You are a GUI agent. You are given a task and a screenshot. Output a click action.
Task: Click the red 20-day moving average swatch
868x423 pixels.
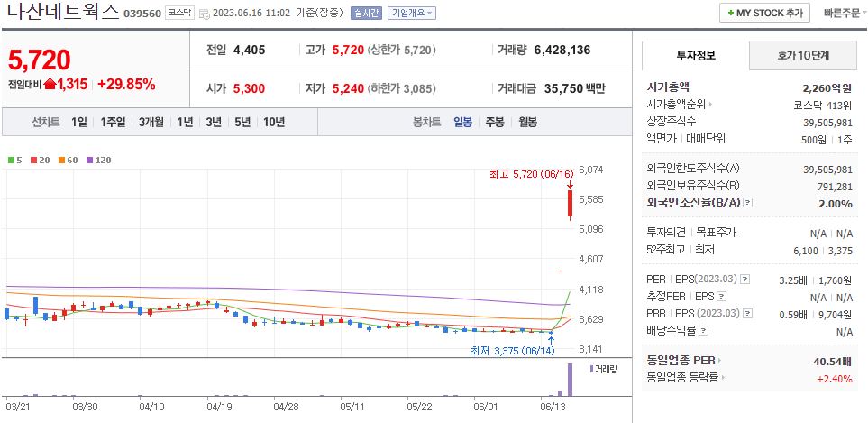pyautogui.click(x=33, y=161)
